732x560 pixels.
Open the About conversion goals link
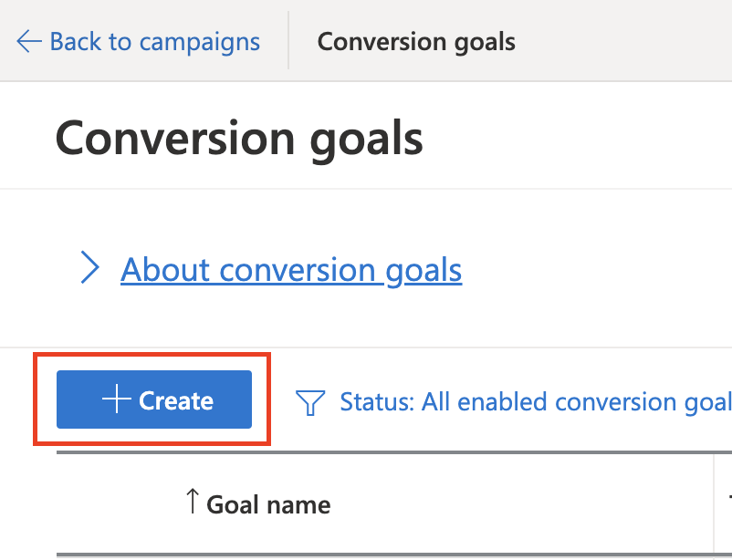tap(291, 270)
